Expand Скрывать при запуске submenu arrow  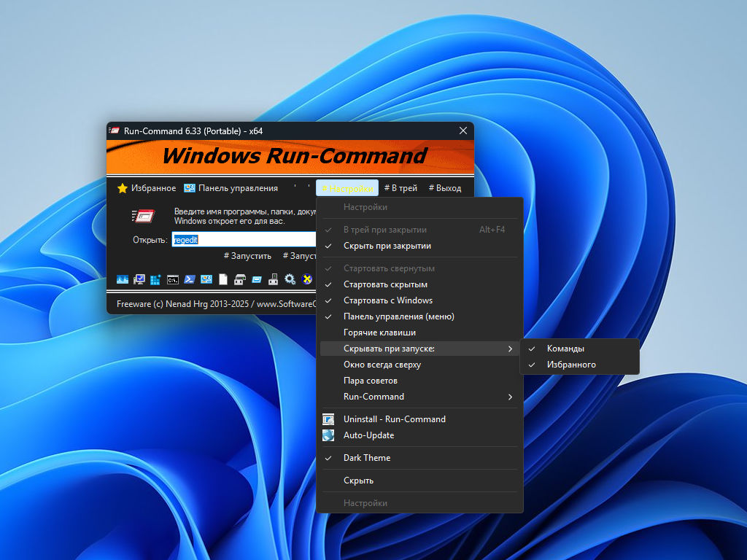pyautogui.click(x=510, y=349)
